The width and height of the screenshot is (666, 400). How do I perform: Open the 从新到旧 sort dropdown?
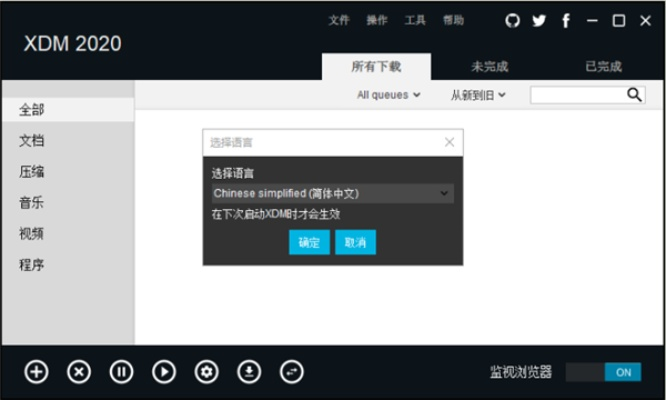point(478,95)
